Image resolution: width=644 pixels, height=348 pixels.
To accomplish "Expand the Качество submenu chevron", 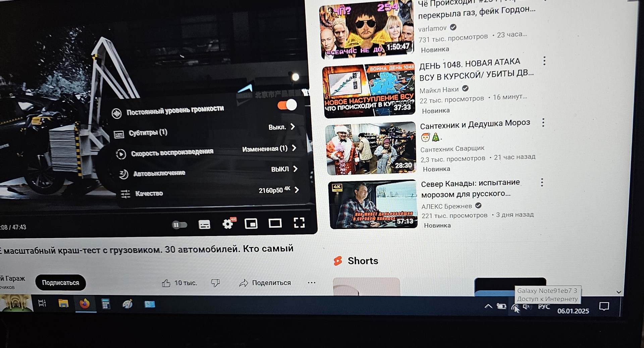I will click(297, 190).
